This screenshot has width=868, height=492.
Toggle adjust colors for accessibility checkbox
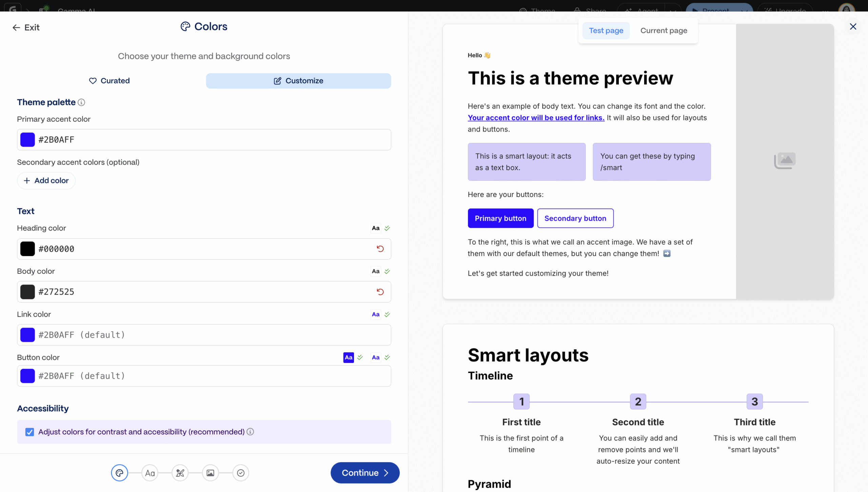[29, 432]
